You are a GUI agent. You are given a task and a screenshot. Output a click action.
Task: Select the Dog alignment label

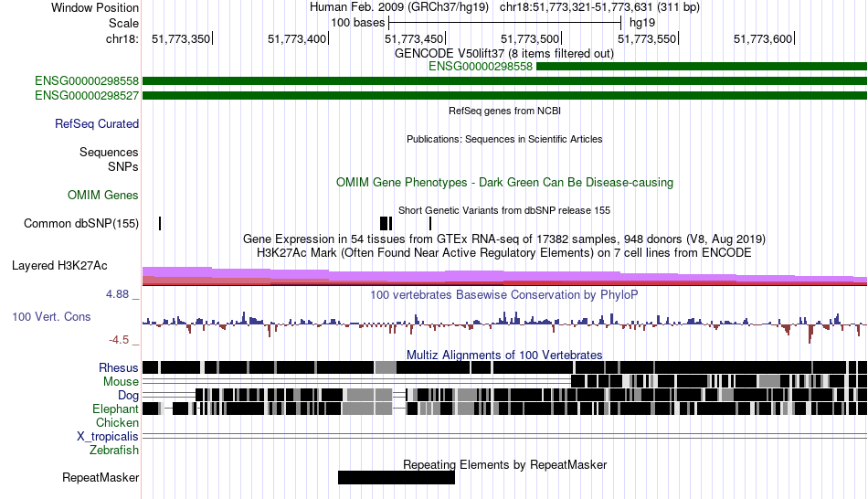128,395
